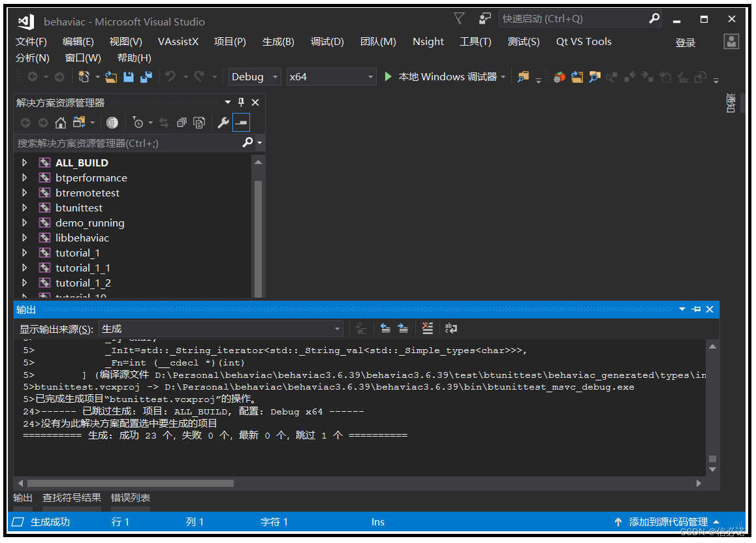This screenshot has width=756, height=543.
Task: Open Solution Explorer window options dropdown
Action: [x=228, y=102]
